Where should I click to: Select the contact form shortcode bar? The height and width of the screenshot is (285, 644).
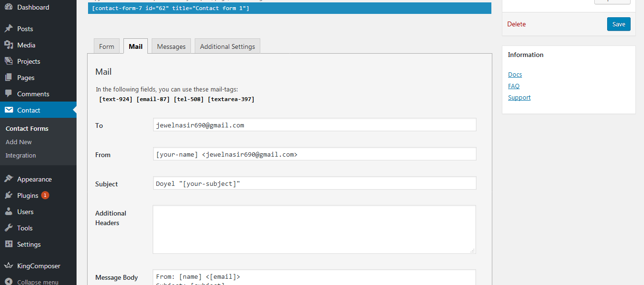[x=289, y=9]
